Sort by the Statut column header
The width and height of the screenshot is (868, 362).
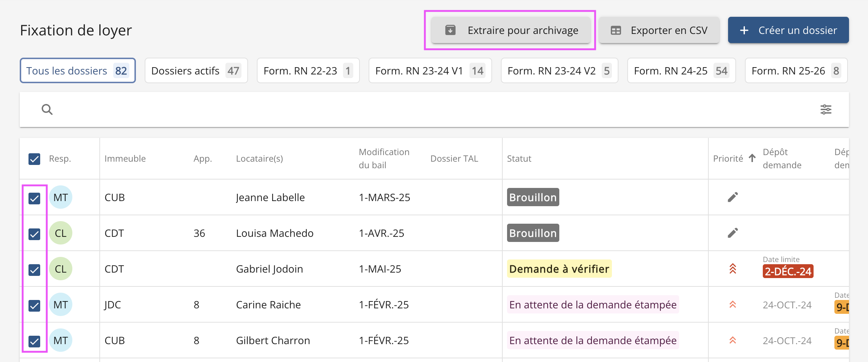pos(519,159)
